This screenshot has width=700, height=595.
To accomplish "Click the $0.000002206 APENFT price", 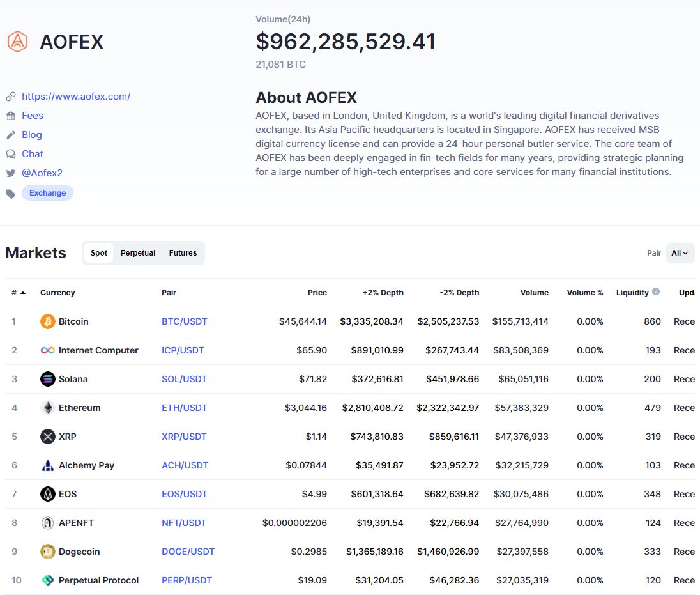I will (294, 523).
